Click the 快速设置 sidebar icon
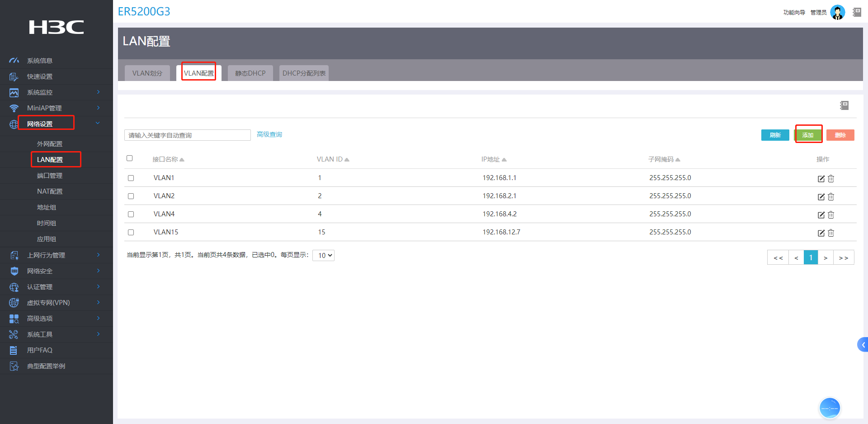The height and width of the screenshot is (424, 868). 14,76
